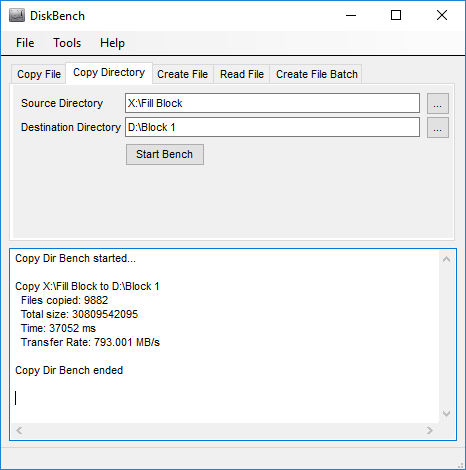Viewport: 466px width, 470px height.
Task: Open the Help menu
Action: pyautogui.click(x=112, y=43)
